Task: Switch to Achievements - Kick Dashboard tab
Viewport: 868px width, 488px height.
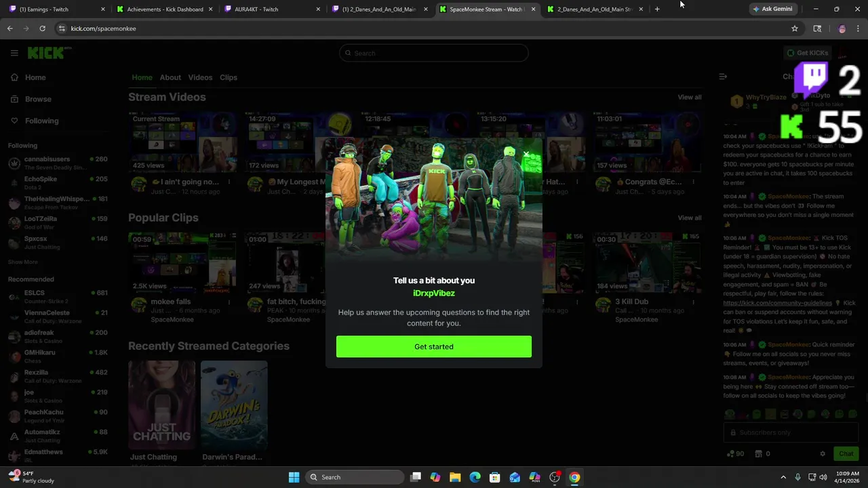Action: (x=165, y=9)
